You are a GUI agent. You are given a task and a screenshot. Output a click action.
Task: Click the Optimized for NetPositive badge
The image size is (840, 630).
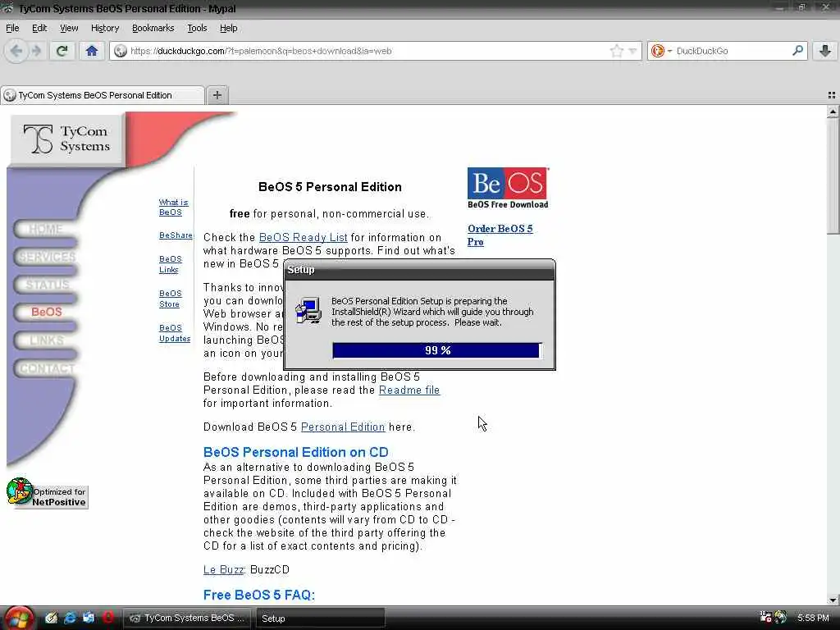click(47, 493)
